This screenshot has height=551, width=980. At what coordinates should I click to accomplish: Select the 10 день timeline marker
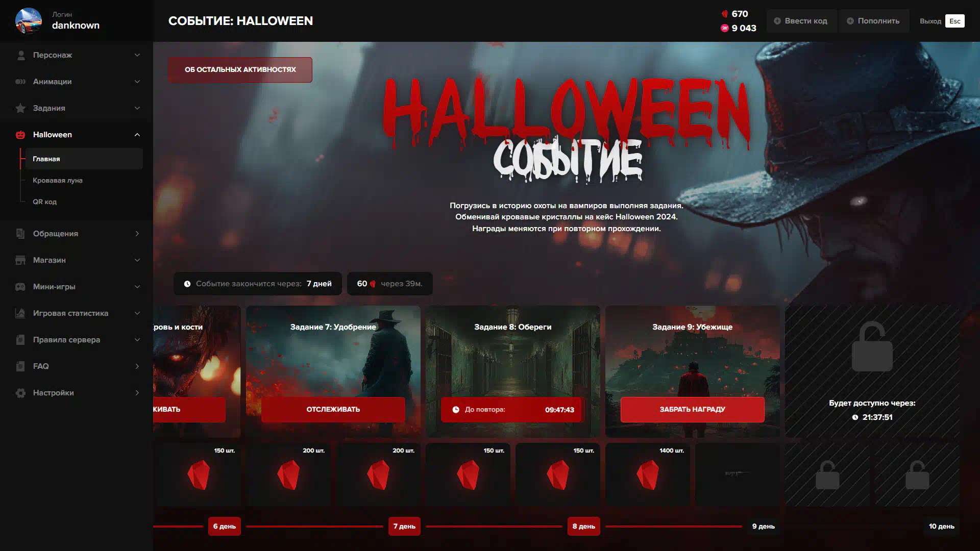(x=942, y=527)
